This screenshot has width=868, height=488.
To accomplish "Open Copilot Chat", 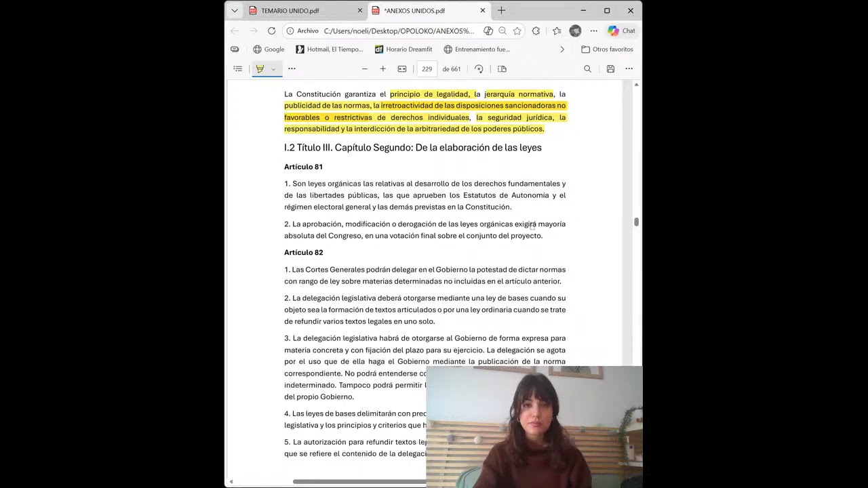I will (x=622, y=30).
